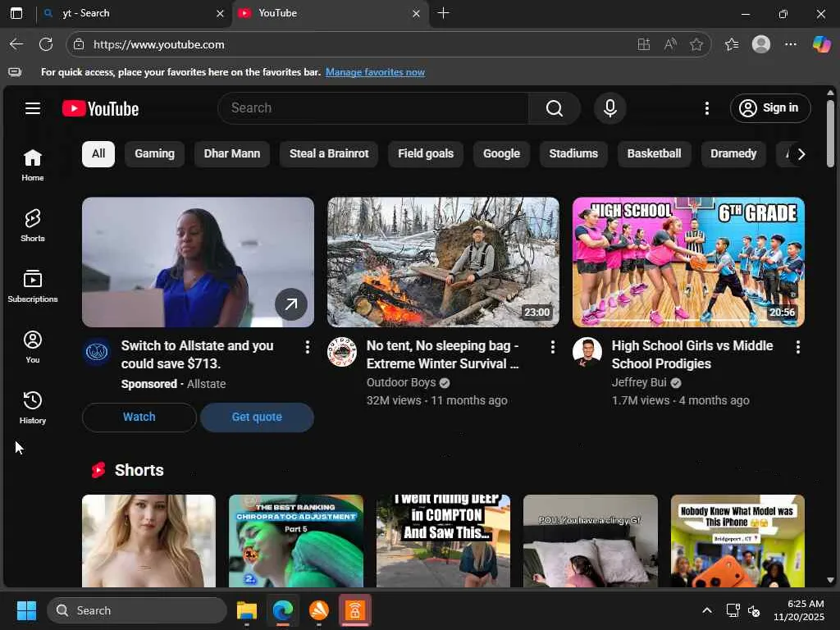Open the chiropractic adjustment Short thumbnail
840x630 pixels.
point(295,541)
